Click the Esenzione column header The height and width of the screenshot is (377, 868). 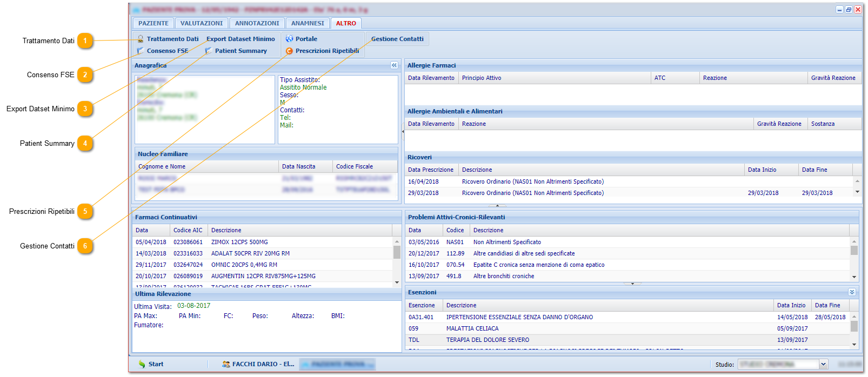[424, 305]
